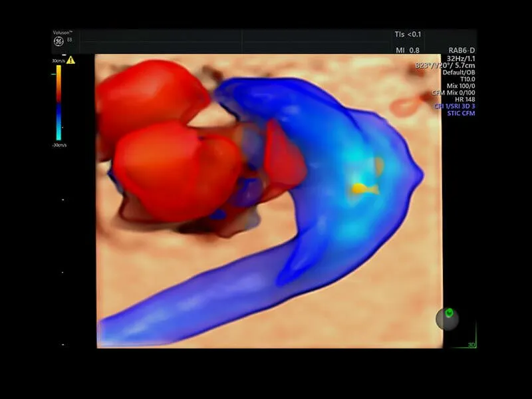Select the RAB6-D probe label

pyautogui.click(x=462, y=49)
